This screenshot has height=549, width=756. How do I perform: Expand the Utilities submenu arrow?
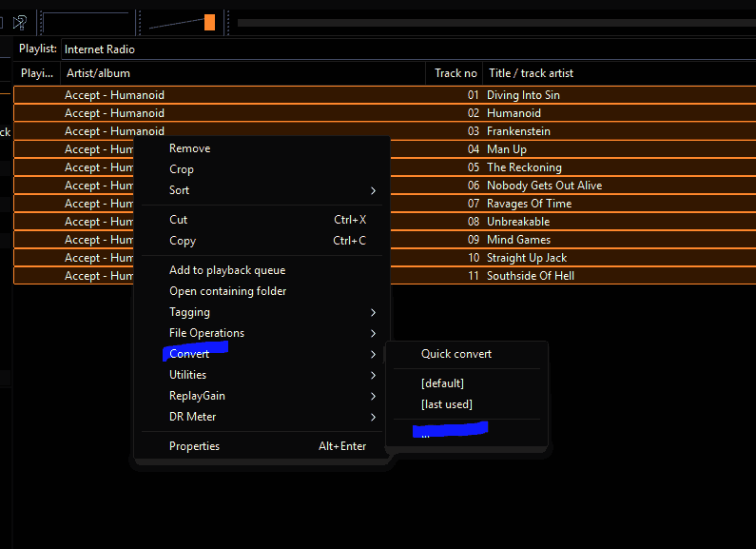(373, 375)
